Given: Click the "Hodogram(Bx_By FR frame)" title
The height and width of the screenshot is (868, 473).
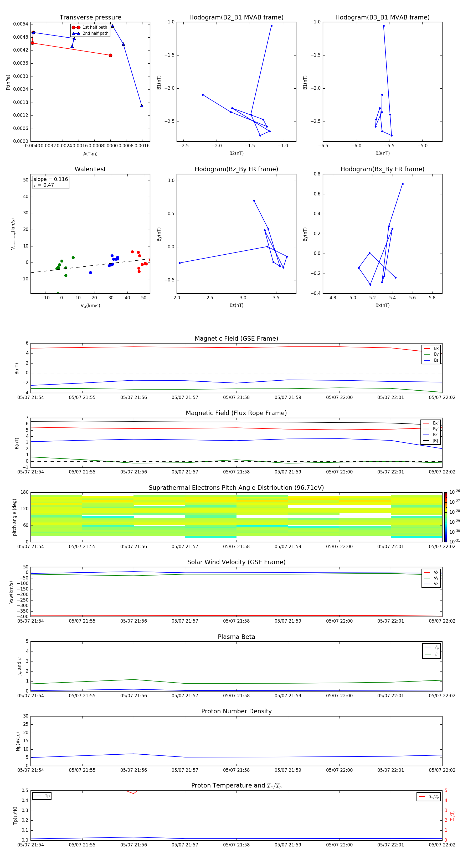Looking at the screenshot, I should click(x=382, y=169).
